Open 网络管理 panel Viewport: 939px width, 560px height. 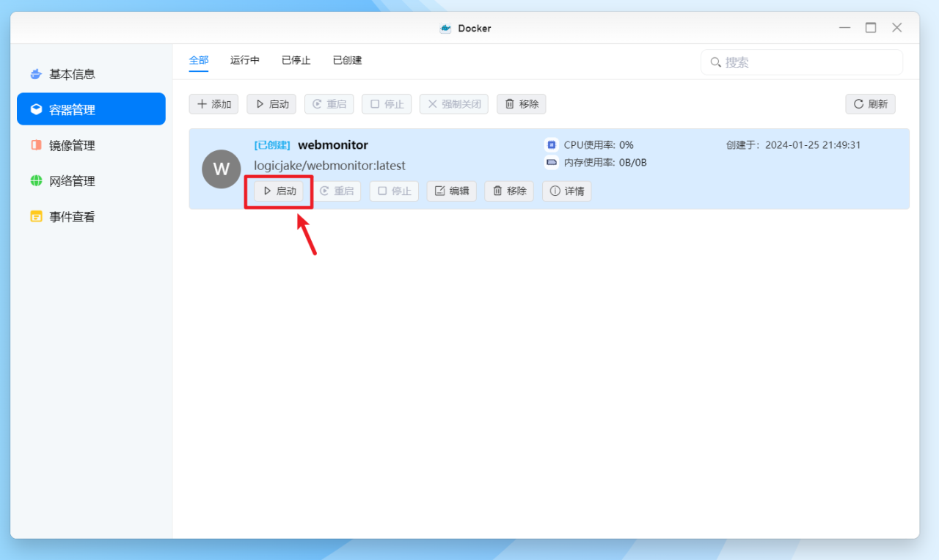point(73,180)
